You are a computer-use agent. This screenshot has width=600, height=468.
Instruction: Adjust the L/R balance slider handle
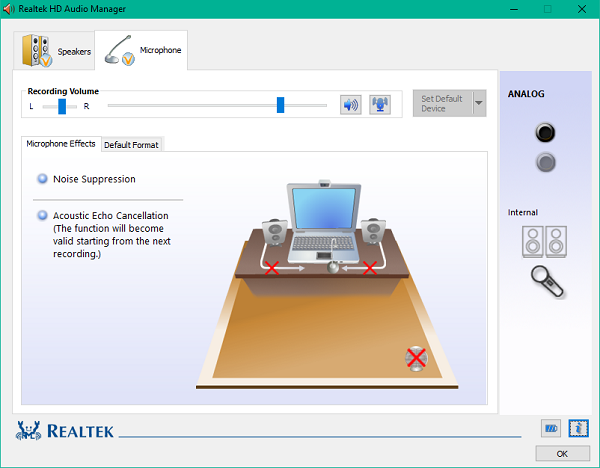[62, 106]
